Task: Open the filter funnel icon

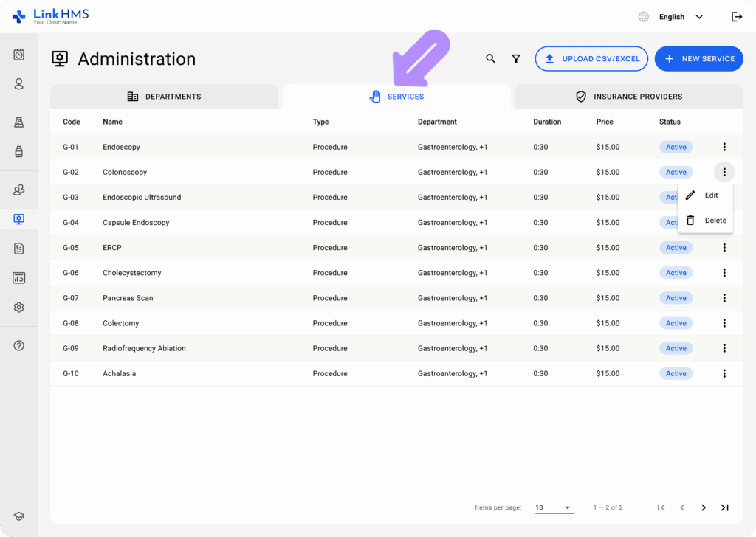Action: coord(516,59)
